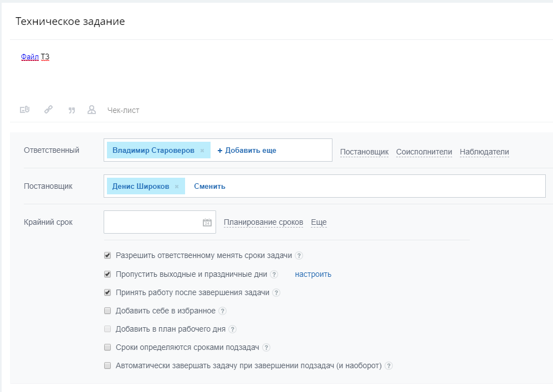Remove Денис Широков as task creator
Viewport: 553px width, 392px height.
tap(177, 187)
